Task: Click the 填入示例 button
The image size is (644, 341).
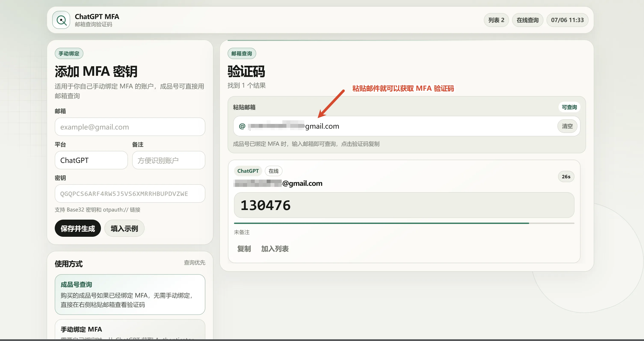Action: point(124,228)
